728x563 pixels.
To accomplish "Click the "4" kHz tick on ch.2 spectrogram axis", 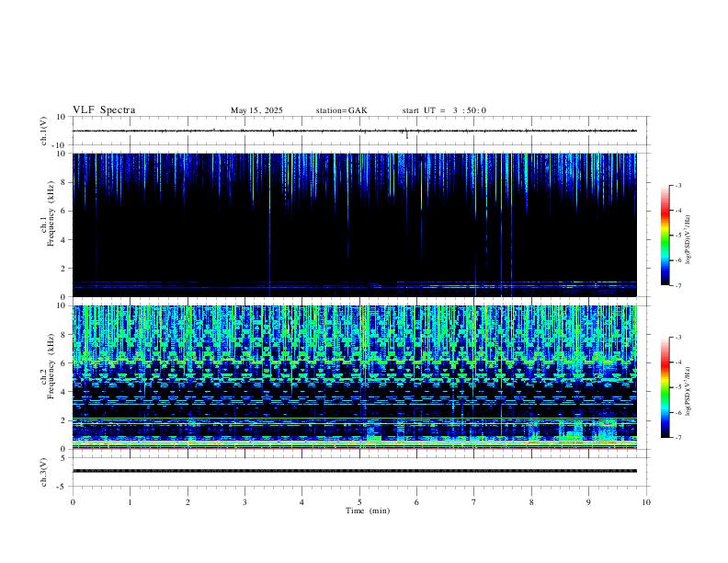I will point(63,392).
